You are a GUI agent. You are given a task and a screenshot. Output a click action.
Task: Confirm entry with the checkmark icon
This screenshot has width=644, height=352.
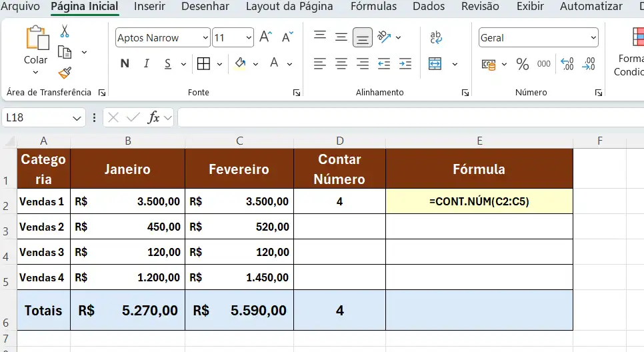[133, 118]
